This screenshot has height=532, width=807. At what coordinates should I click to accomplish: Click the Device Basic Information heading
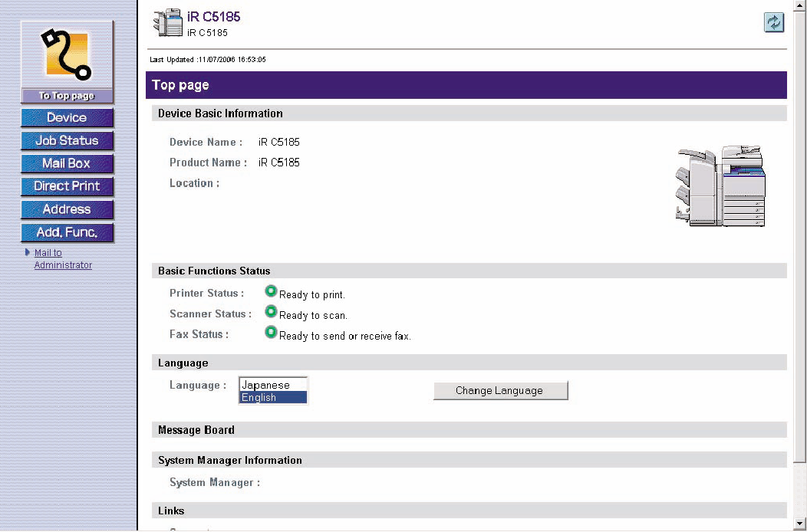pyautogui.click(x=220, y=113)
